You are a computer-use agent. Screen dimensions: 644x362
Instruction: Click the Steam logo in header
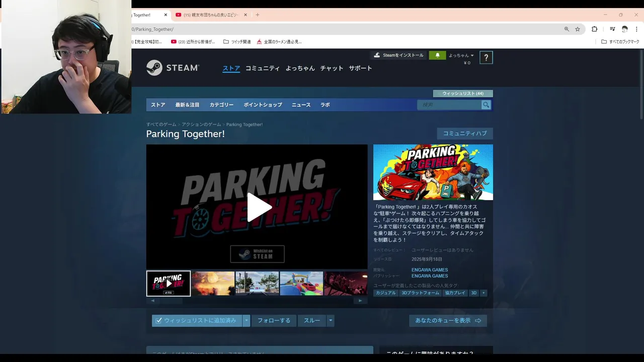[x=173, y=68]
